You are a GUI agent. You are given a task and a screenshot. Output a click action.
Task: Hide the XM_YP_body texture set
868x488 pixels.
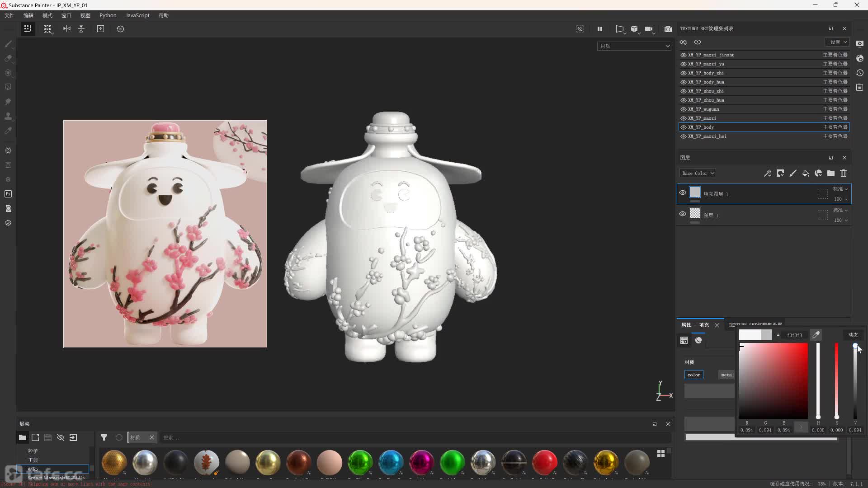coord(683,127)
